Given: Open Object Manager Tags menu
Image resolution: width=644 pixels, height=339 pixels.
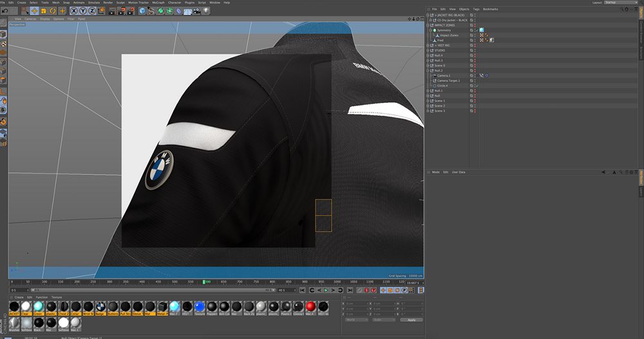Looking at the screenshot, I should [x=476, y=9].
